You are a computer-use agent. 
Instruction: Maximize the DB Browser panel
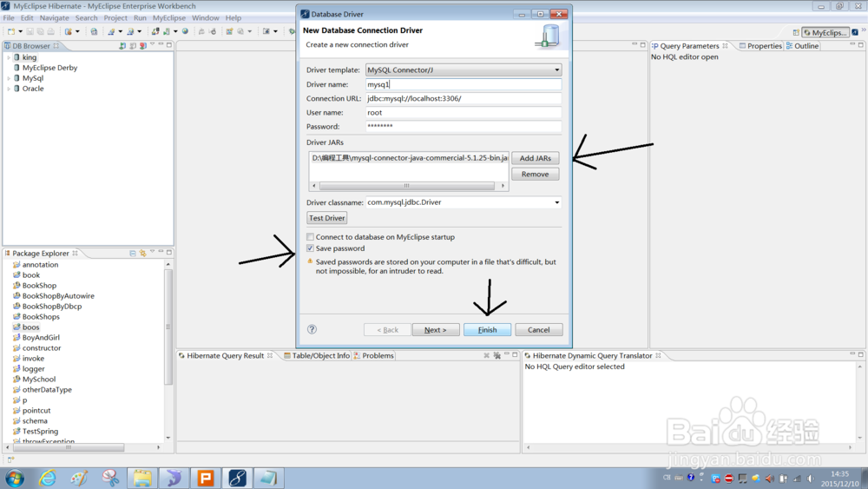click(169, 45)
